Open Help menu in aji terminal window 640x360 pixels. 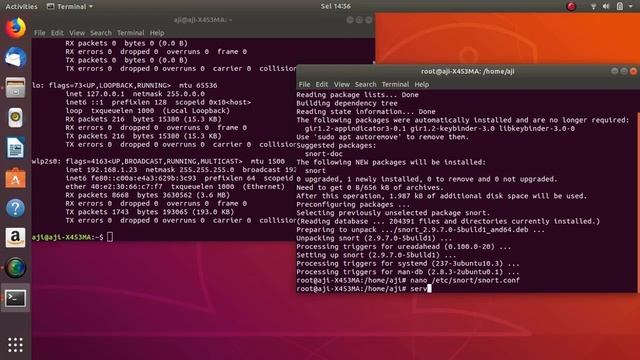click(x=157, y=33)
